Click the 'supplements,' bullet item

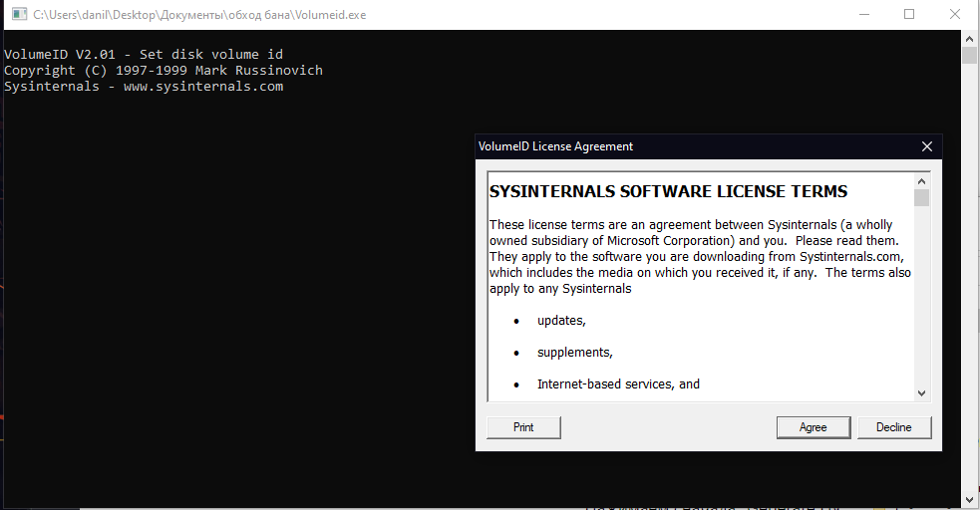coord(575,353)
